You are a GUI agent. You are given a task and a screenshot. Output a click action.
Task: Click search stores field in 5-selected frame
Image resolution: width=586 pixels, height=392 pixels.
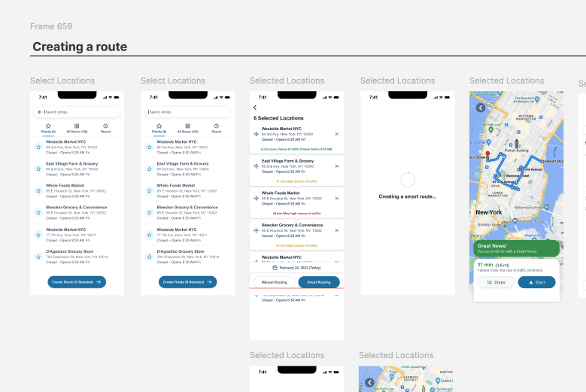point(187,112)
